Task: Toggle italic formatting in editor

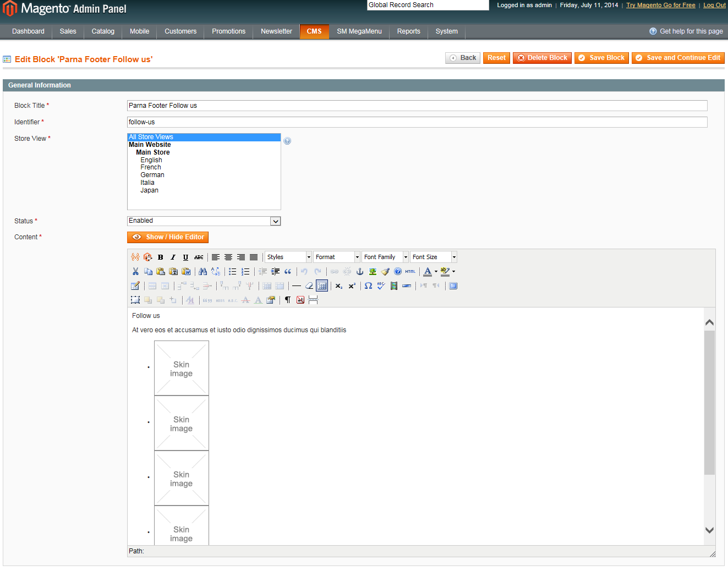Action: point(173,257)
